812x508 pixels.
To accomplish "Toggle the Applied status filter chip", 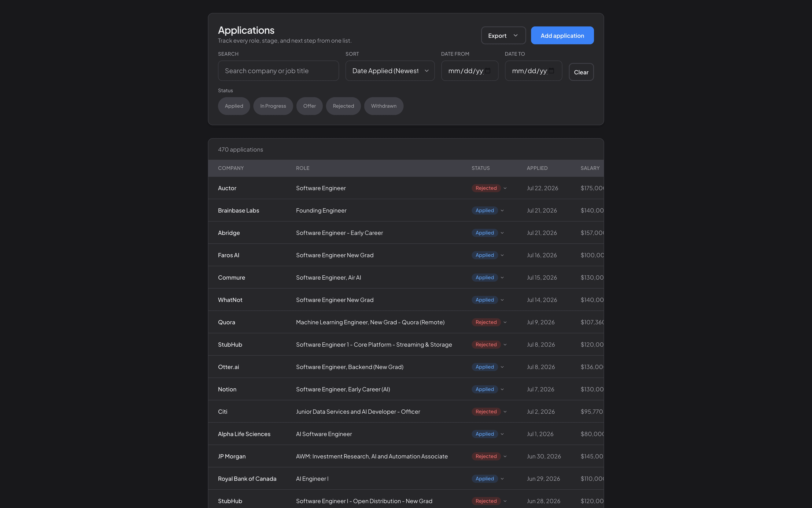I will click(234, 106).
